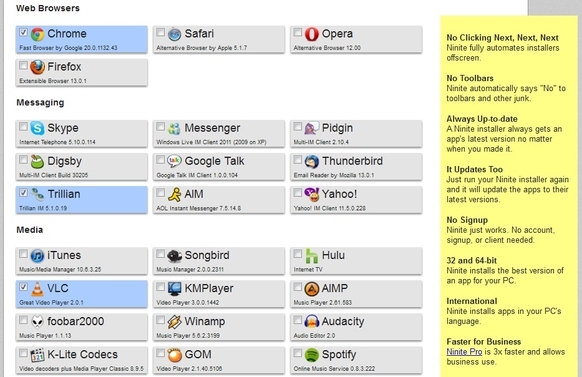This screenshot has width=582, height=377.
Task: Select the Yahoo! checkbox
Action: (298, 193)
